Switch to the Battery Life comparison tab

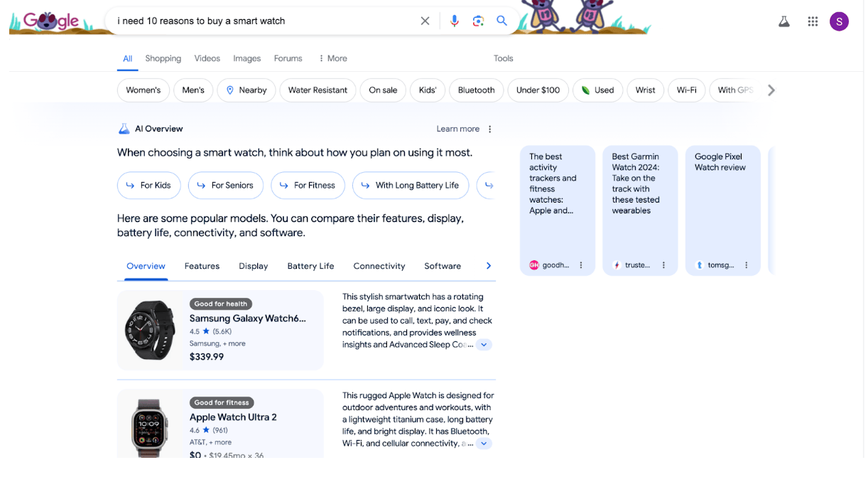(310, 266)
